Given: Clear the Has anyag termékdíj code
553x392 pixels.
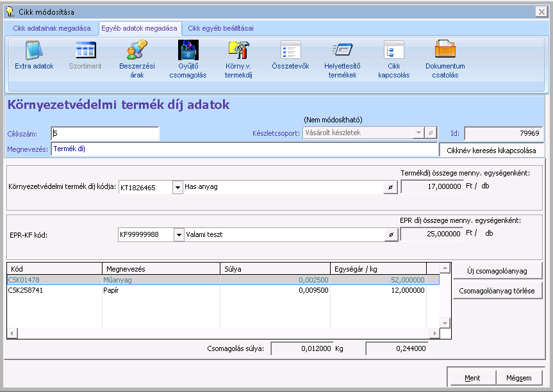Looking at the screenshot, I should coord(390,187).
